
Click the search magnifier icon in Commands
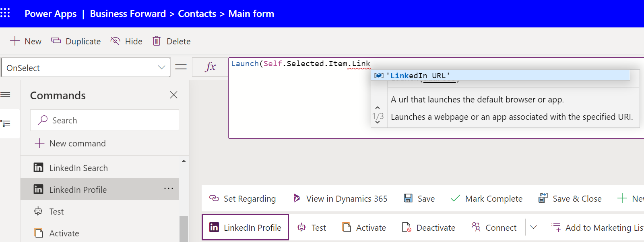coord(43,120)
